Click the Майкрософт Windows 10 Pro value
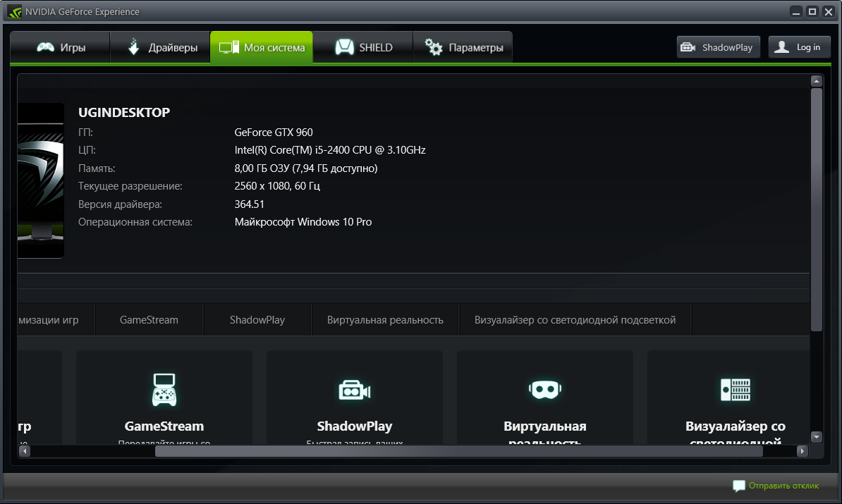Viewport: 842px width, 504px height. pos(303,222)
